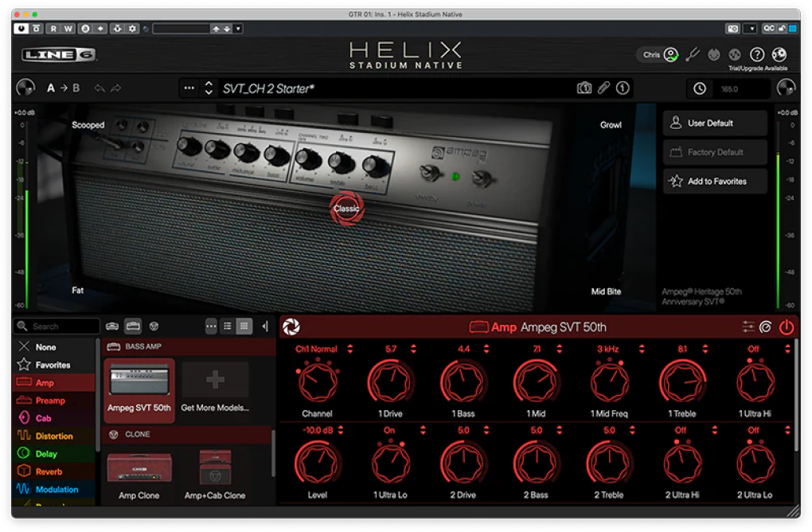Toggle the A to B compare switch

click(x=64, y=88)
